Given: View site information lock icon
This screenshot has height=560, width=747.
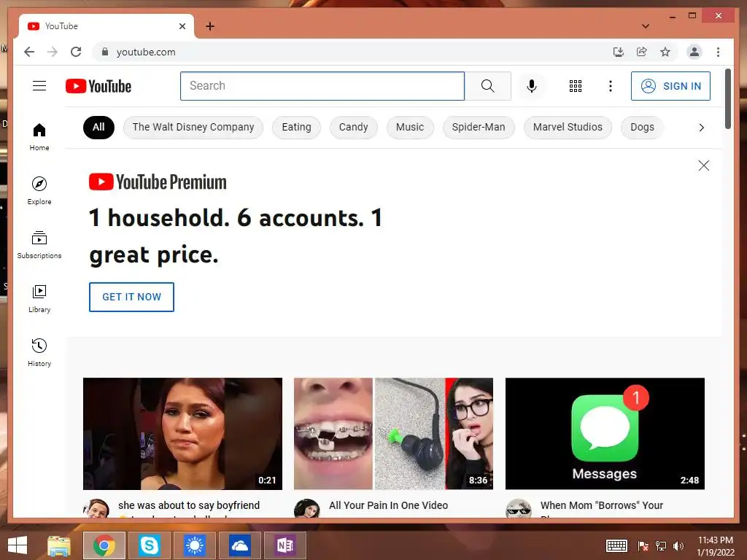Looking at the screenshot, I should click(105, 52).
